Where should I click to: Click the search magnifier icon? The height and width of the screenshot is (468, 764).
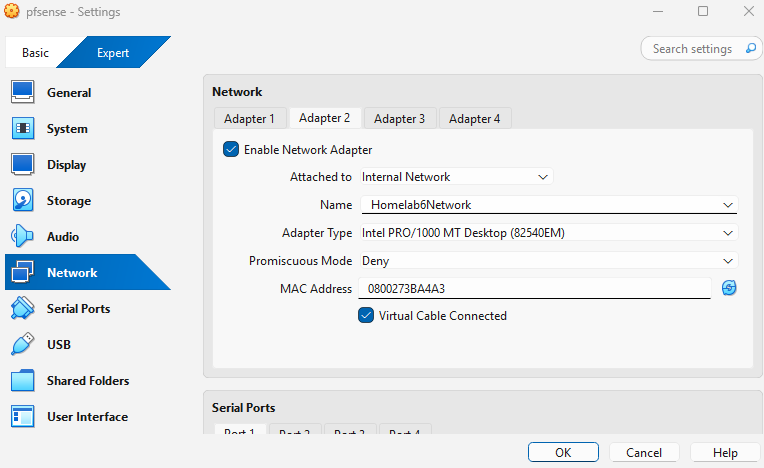point(751,48)
